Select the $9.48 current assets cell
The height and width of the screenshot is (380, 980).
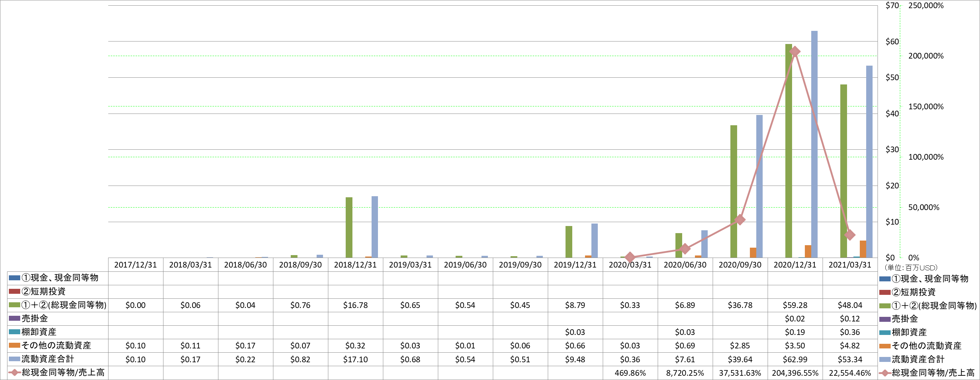point(575,359)
